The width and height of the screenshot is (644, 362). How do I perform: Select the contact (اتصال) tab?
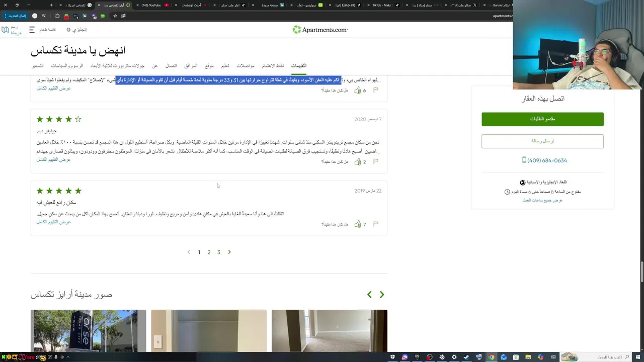click(171, 66)
